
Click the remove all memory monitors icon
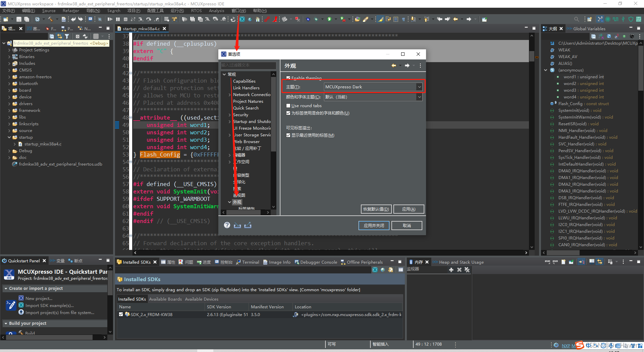(467, 270)
